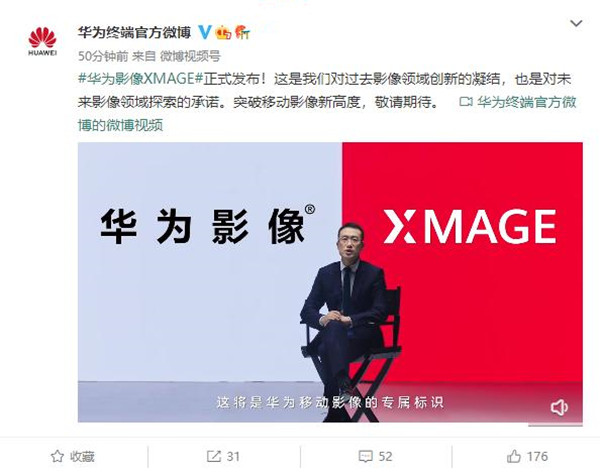The height and width of the screenshot is (476, 600).
Task: Open comments via speech bubble icon
Action: tap(365, 456)
